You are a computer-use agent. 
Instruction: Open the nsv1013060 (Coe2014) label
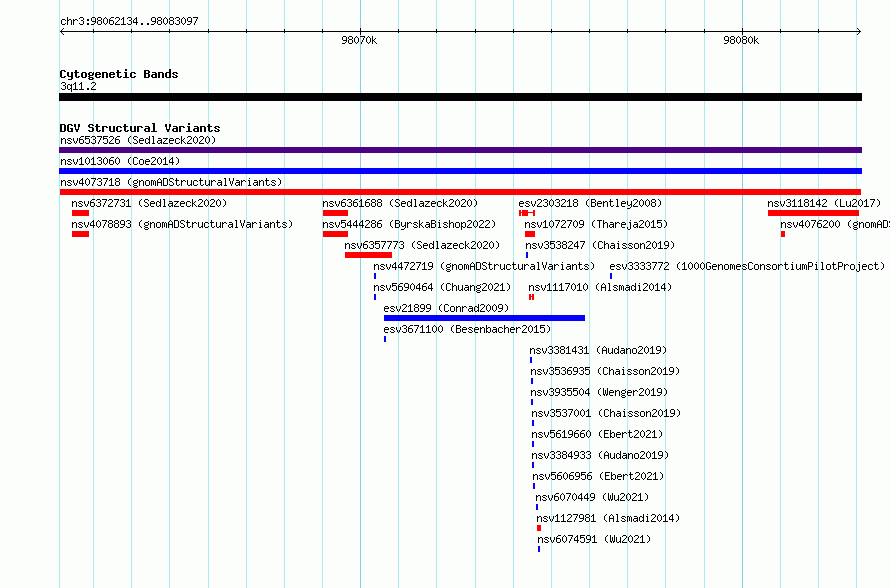pyautogui.click(x=120, y=161)
